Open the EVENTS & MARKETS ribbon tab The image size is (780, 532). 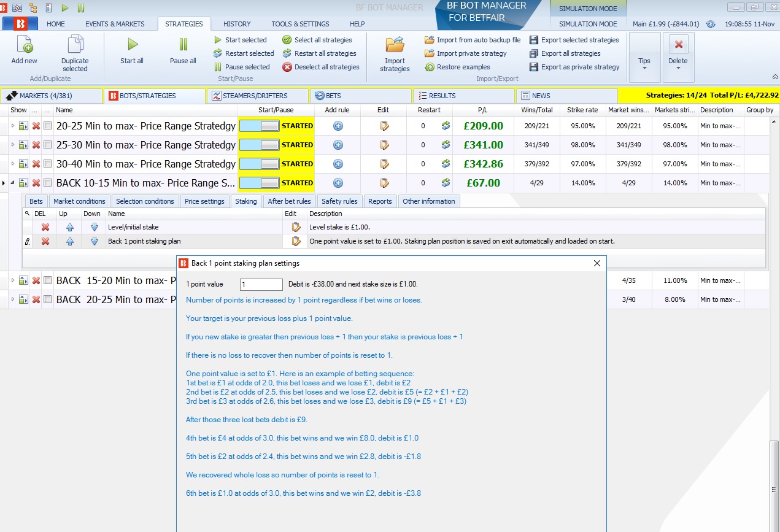pos(115,24)
